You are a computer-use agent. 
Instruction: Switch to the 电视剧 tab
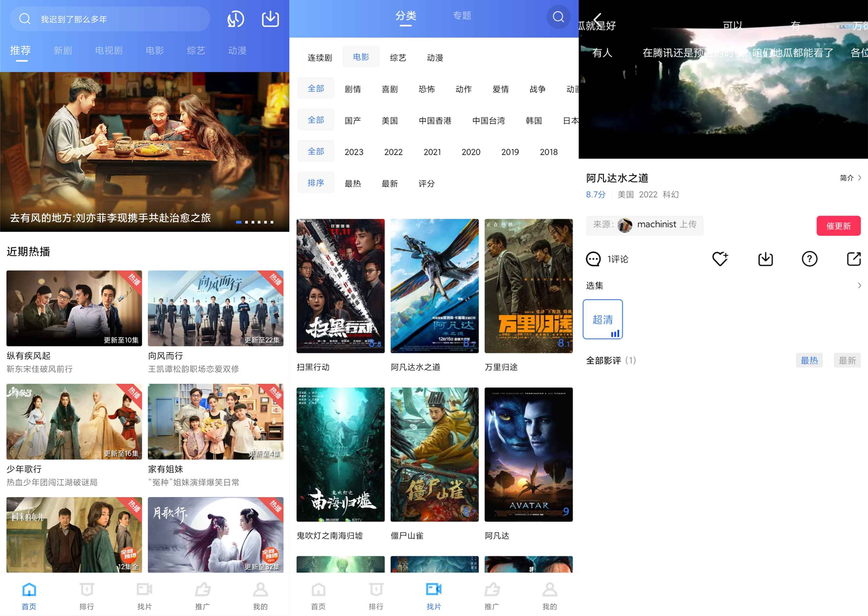[x=109, y=50]
